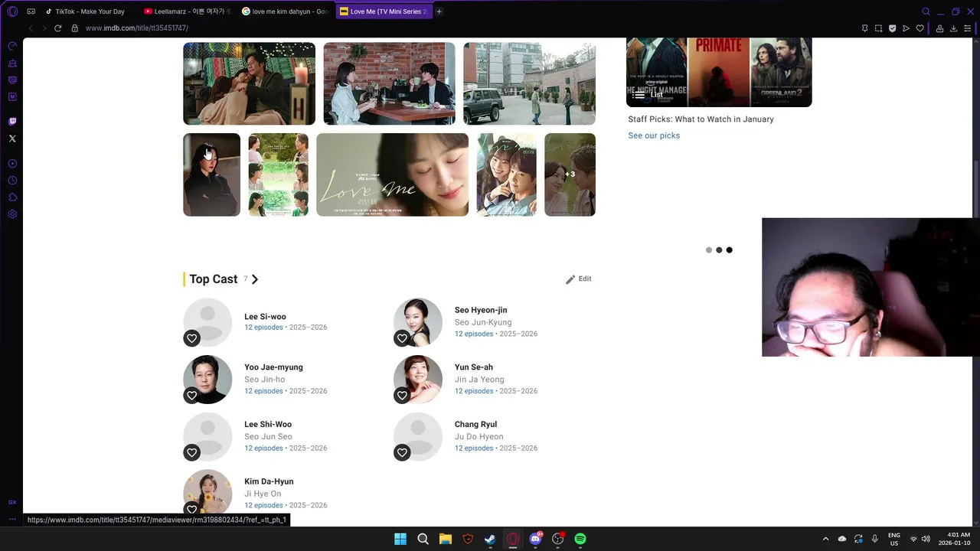Open the Staff Picks list image
This screenshot has width=980, height=551.
(x=719, y=73)
